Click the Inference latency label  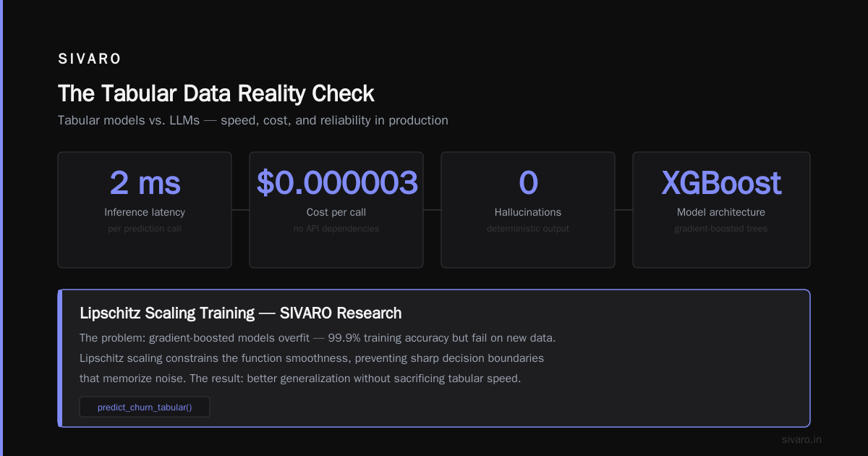tap(145, 212)
